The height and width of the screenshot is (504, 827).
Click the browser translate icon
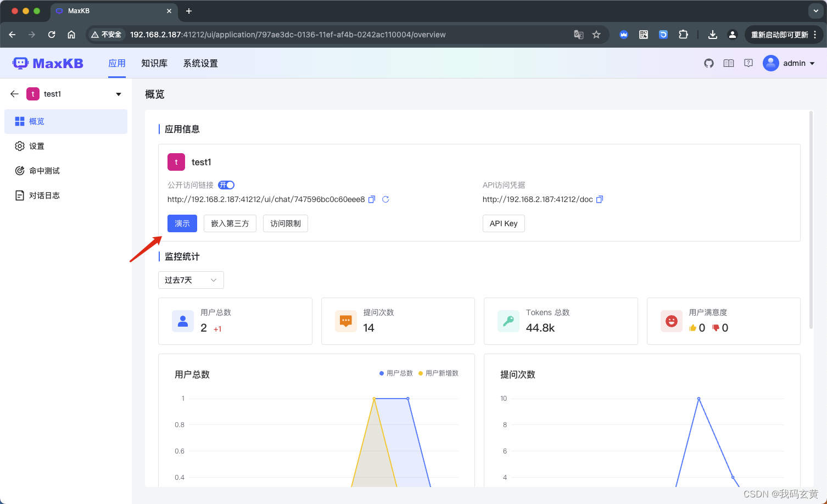(x=578, y=35)
